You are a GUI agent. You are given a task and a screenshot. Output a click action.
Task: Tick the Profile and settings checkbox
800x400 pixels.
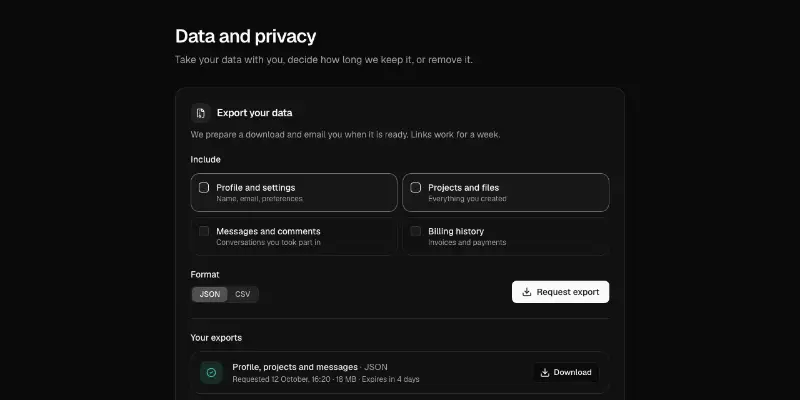click(x=204, y=188)
